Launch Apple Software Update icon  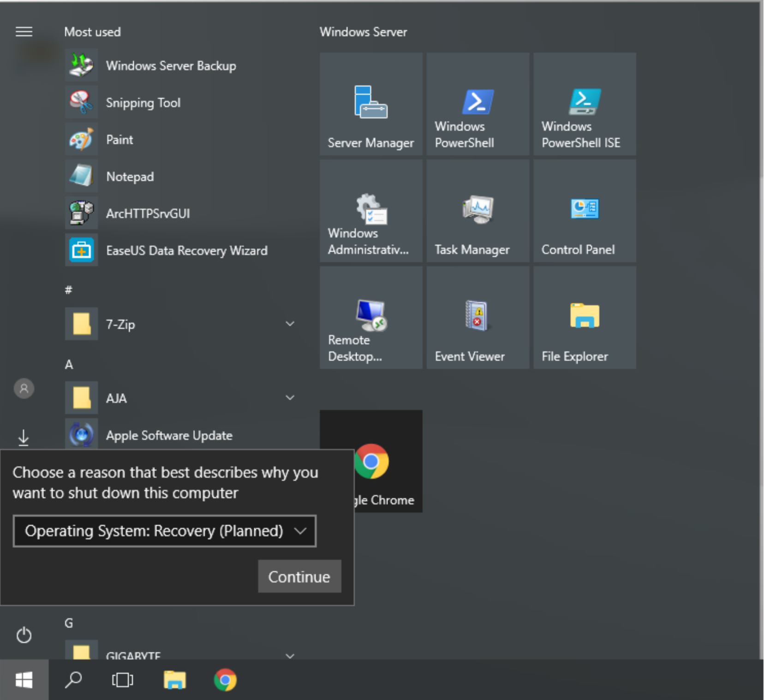click(x=81, y=434)
